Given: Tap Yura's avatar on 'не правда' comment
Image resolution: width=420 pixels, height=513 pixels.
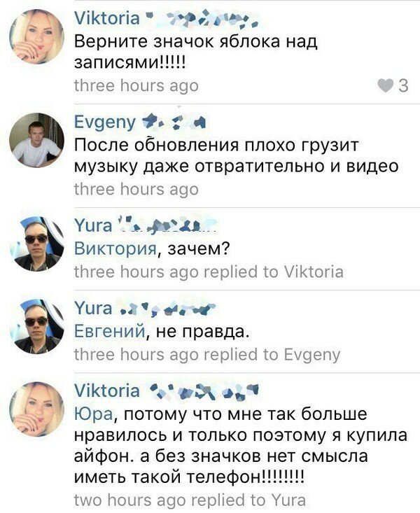Looking at the screenshot, I should [36, 327].
